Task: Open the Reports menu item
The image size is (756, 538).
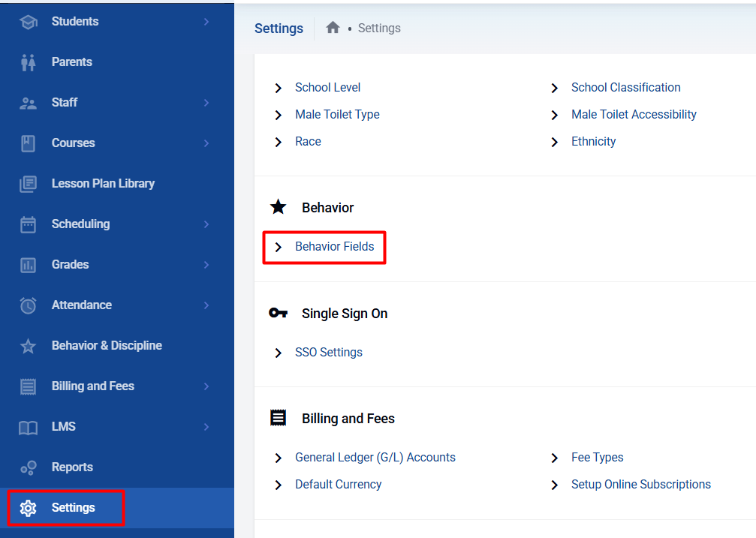Action: coord(72,467)
